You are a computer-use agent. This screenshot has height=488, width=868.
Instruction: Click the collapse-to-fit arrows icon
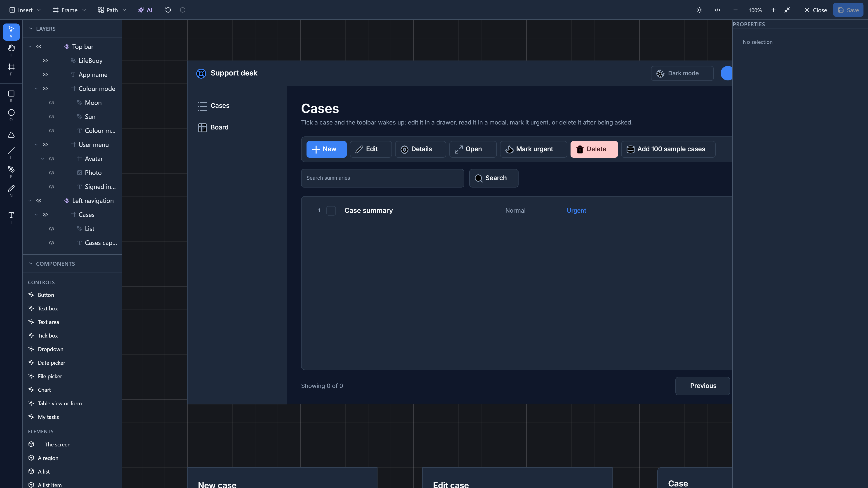point(787,10)
